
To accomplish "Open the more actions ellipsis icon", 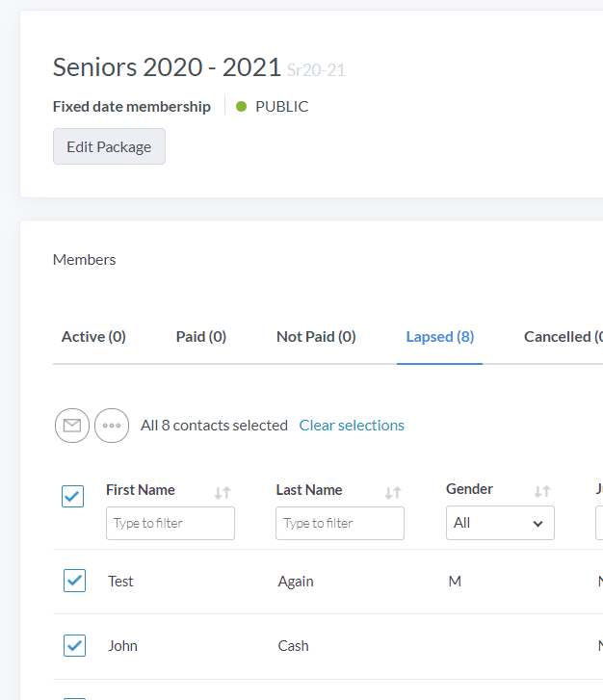I will pyautogui.click(x=112, y=425).
